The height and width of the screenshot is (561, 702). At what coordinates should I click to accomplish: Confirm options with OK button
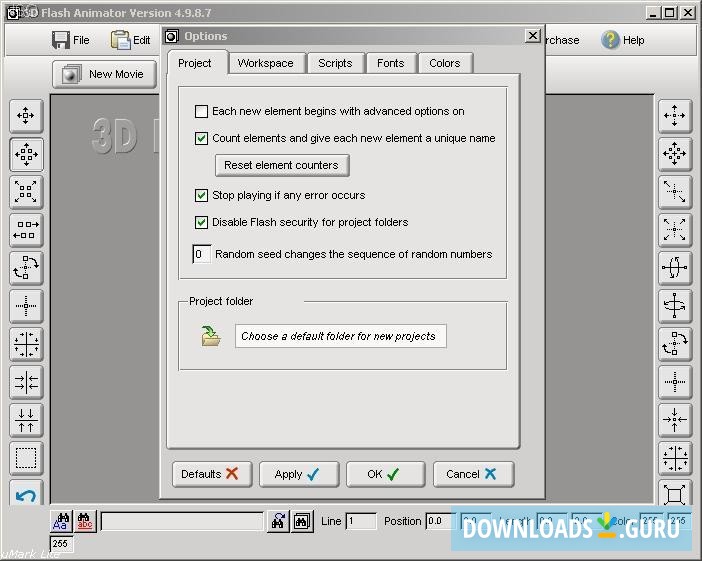coord(385,474)
